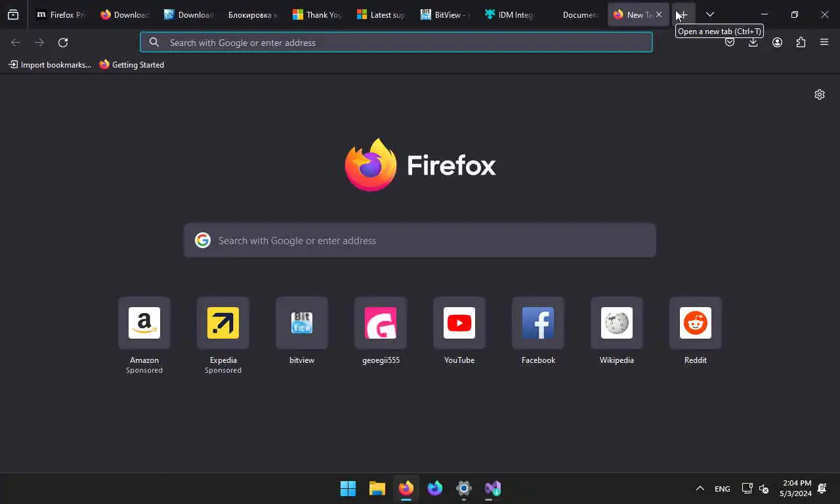Open the notification center bell icon
This screenshot has height=504, width=840.
[x=822, y=488]
